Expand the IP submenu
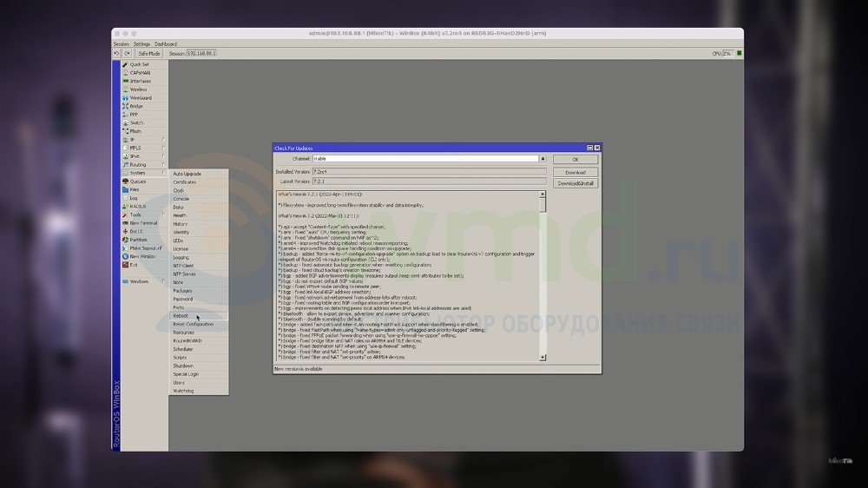The width and height of the screenshot is (868, 488). [x=144, y=140]
